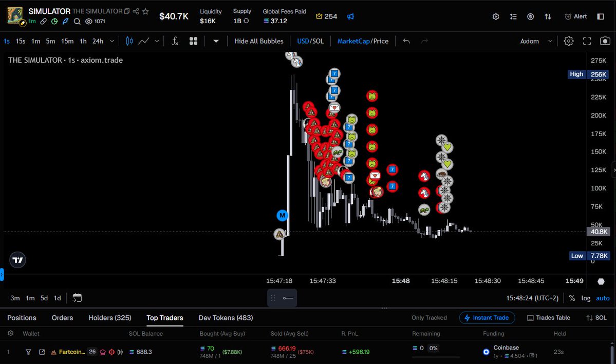
Task: Open the list layout icon in header
Action: 513,16
